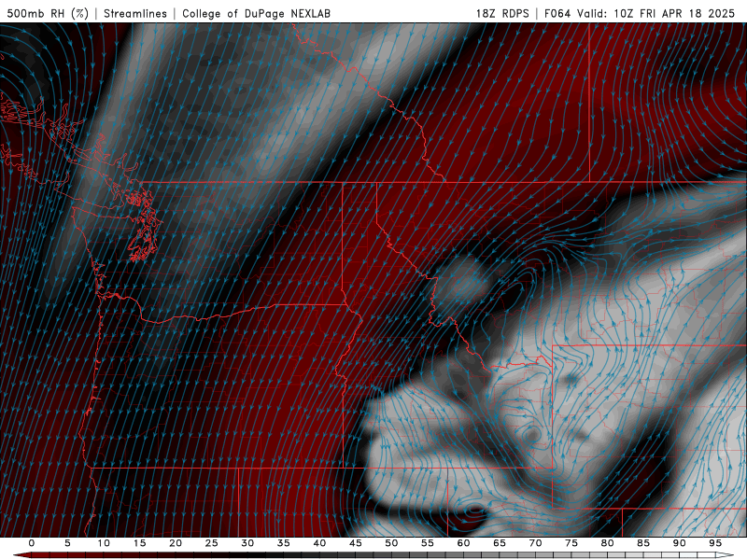Click the 'Streamlines' header label

tap(135, 13)
